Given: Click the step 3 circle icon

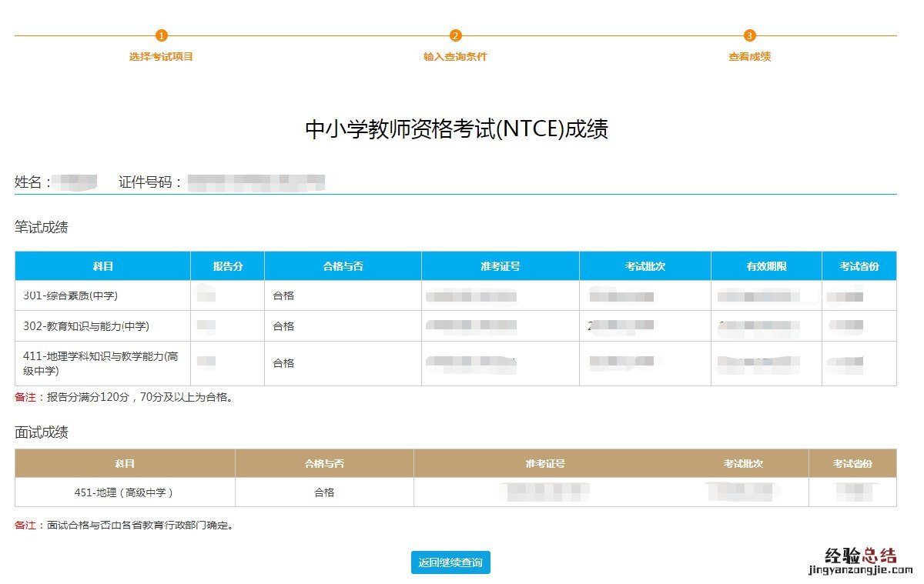Looking at the screenshot, I should point(750,35).
